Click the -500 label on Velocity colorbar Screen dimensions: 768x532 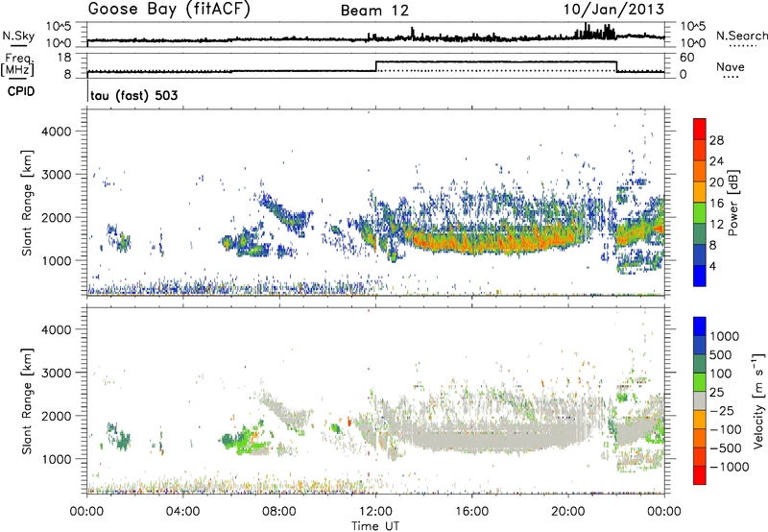726,447
